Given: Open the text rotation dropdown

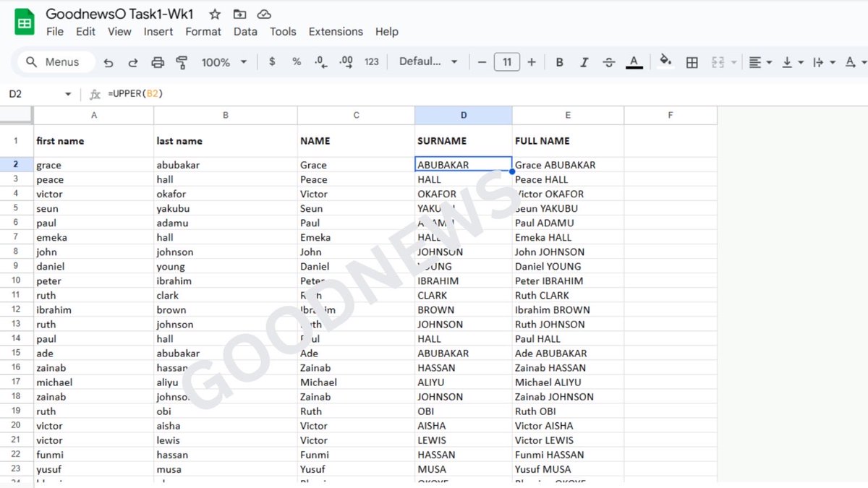Looking at the screenshot, I should [855, 62].
